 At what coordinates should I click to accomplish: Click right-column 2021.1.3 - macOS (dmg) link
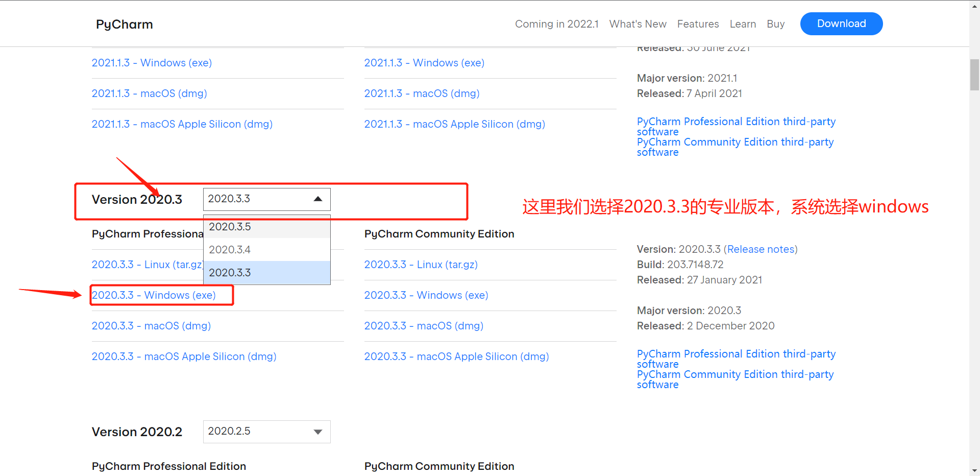coord(422,93)
